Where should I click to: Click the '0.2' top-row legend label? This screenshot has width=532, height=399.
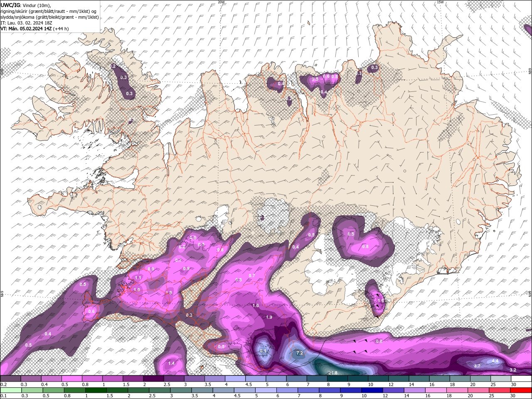click(x=3, y=384)
